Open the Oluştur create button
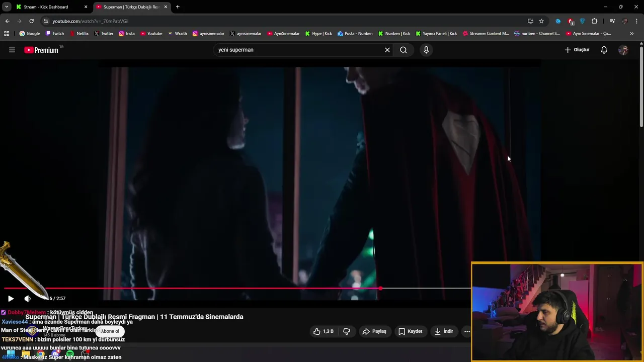 577,50
